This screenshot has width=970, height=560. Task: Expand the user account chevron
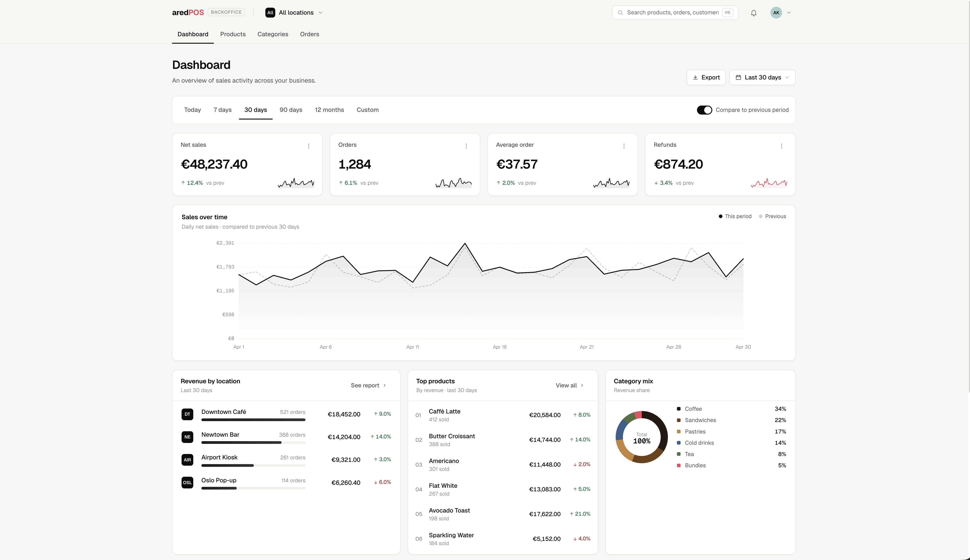[789, 13]
